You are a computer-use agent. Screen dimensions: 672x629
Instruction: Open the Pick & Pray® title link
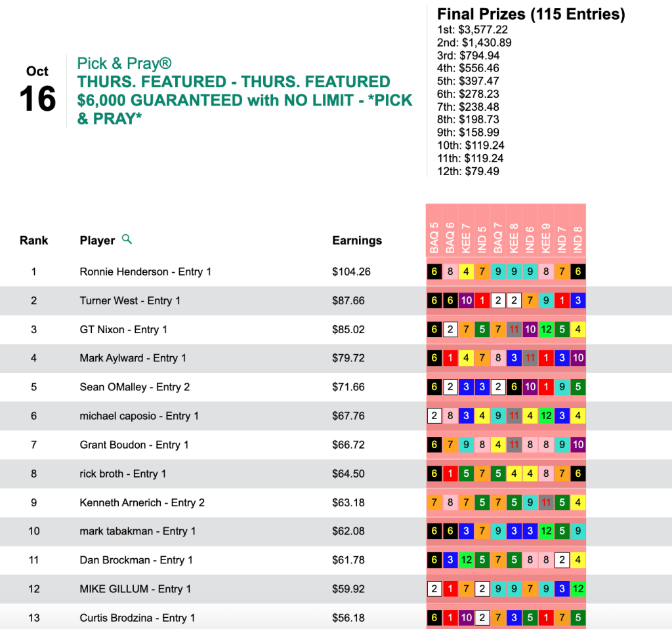(125, 64)
